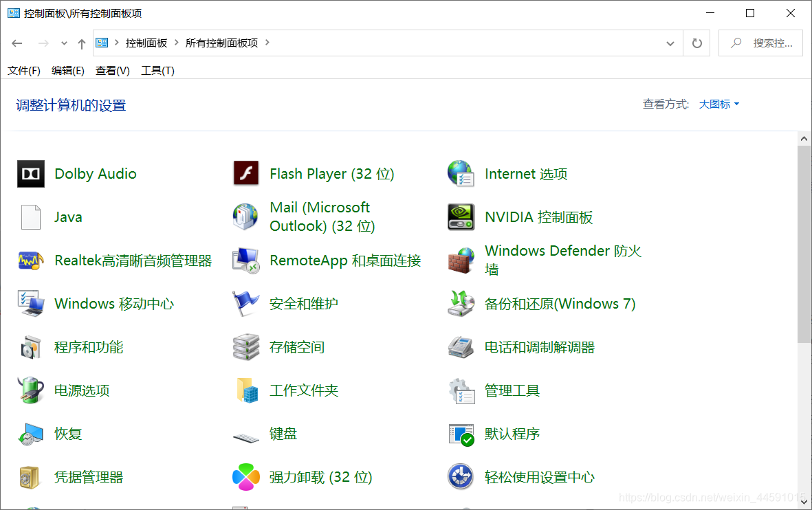Click the 电源选项 battery icon
The width and height of the screenshot is (812, 510).
(x=30, y=390)
